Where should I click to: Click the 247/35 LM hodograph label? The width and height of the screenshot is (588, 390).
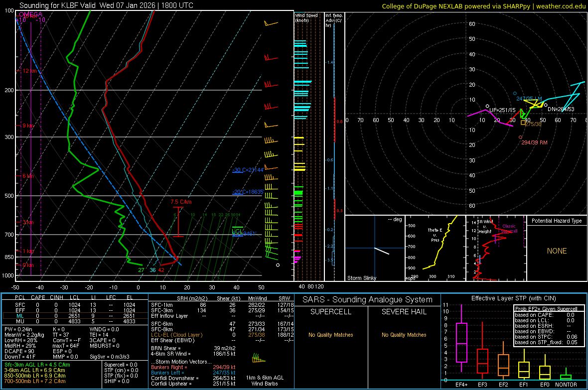529,99
